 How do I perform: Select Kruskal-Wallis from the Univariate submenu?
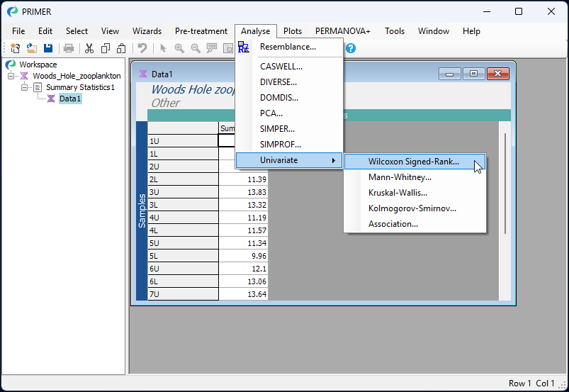[x=398, y=193]
